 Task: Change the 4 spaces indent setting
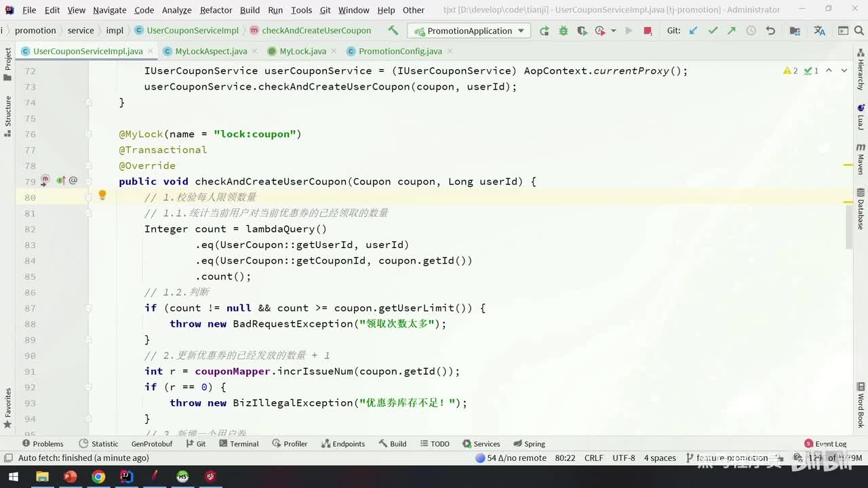tap(660, 458)
